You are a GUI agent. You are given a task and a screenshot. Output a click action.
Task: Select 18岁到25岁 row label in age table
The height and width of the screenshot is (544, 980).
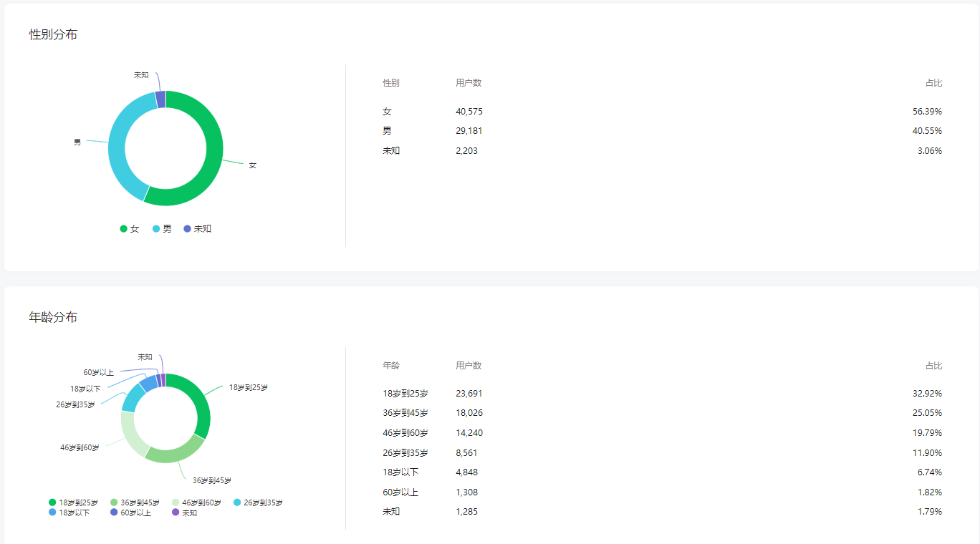[x=405, y=394]
